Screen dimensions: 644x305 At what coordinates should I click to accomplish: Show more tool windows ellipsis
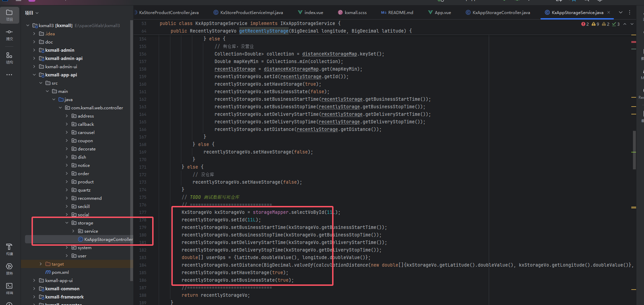coord(9,75)
